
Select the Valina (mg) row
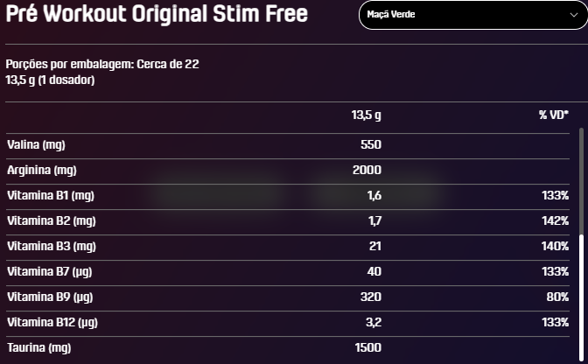point(288,145)
